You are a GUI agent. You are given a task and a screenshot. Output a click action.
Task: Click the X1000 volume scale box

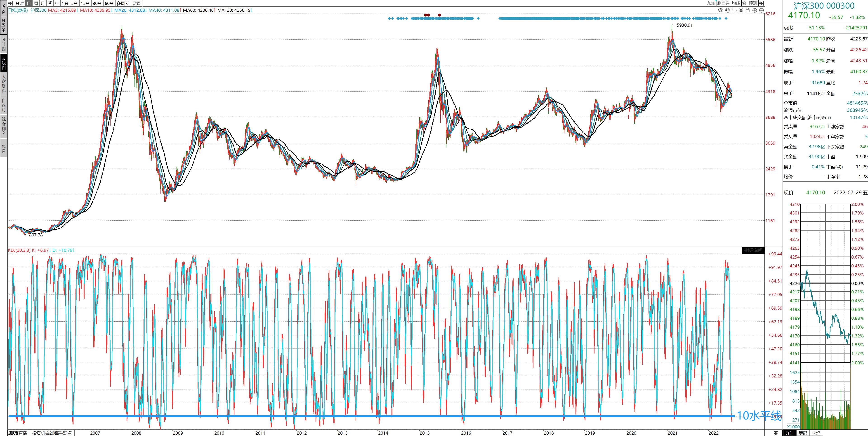(793, 427)
